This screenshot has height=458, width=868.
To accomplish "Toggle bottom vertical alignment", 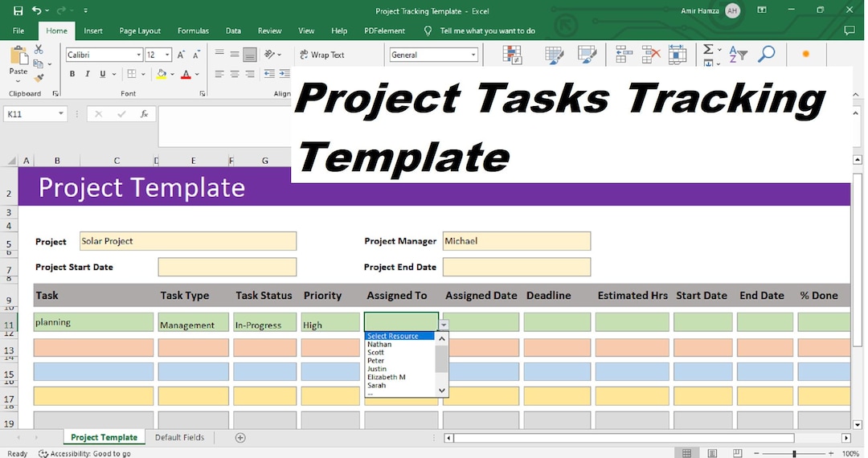I will pyautogui.click(x=250, y=54).
